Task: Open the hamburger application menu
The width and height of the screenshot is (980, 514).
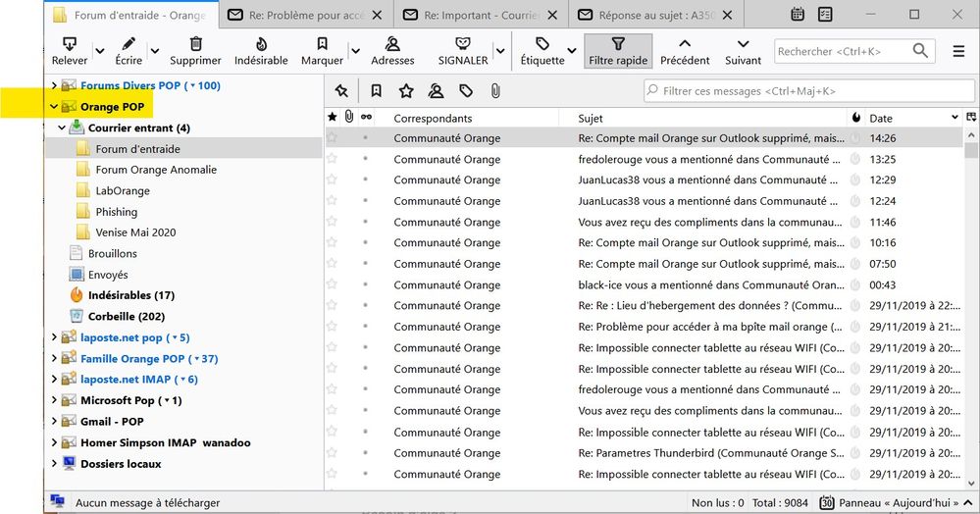Action: 958,51
